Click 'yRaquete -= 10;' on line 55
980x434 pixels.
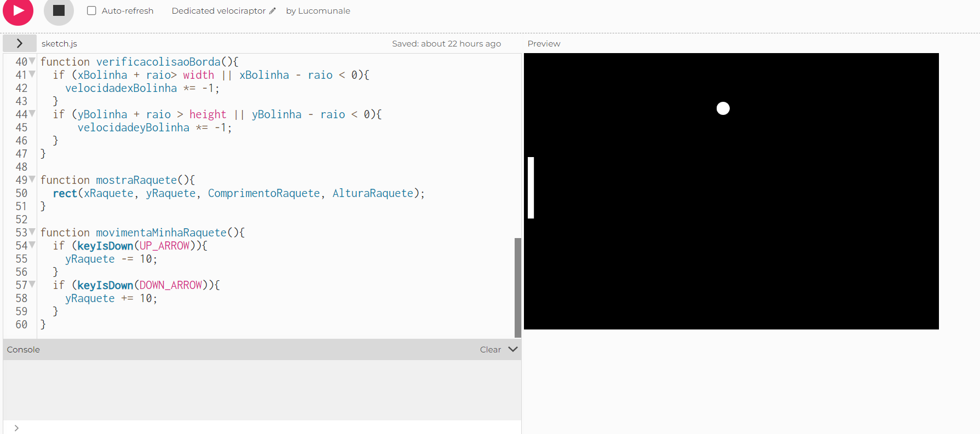pos(111,259)
